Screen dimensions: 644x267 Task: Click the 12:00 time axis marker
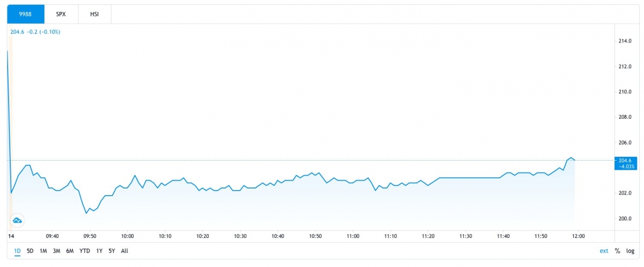pos(578,236)
